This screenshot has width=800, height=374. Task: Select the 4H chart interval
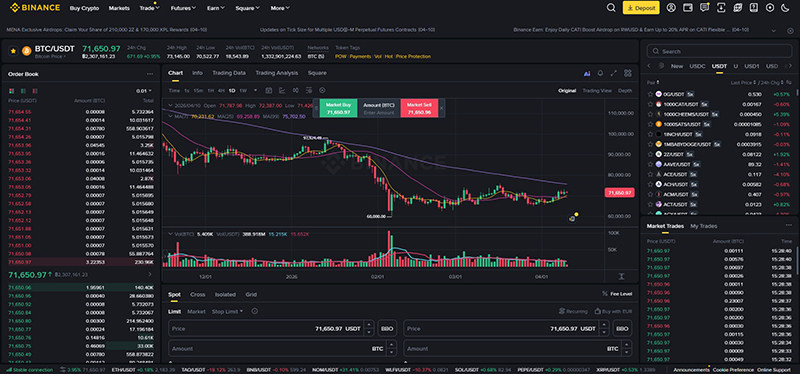coord(221,90)
